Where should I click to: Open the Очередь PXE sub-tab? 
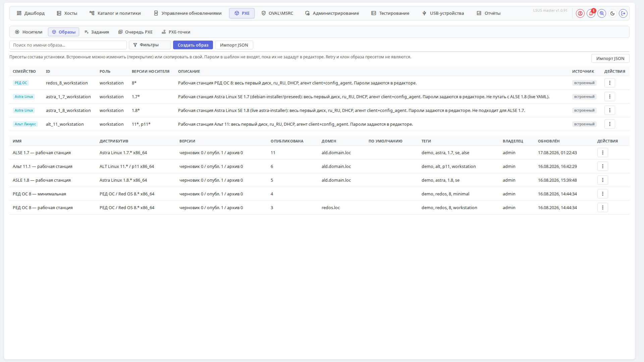(135, 32)
